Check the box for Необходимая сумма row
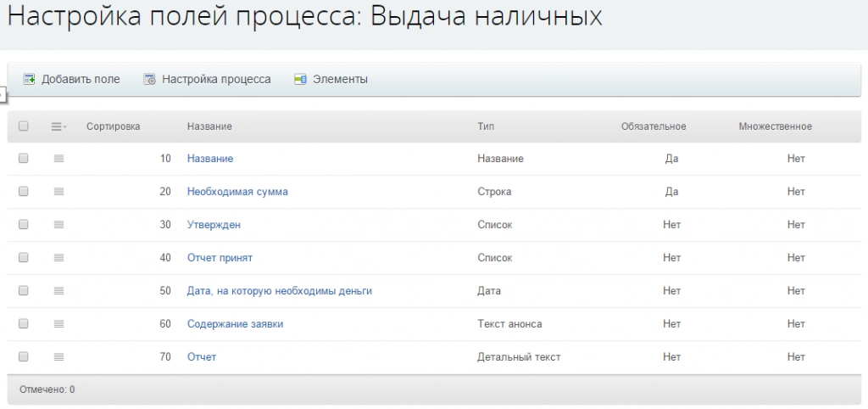 click(23, 191)
